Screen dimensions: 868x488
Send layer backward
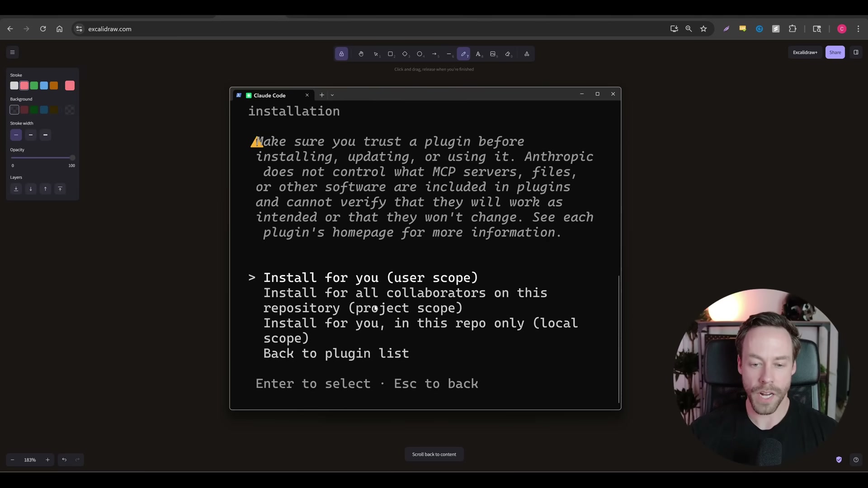pyautogui.click(x=31, y=189)
